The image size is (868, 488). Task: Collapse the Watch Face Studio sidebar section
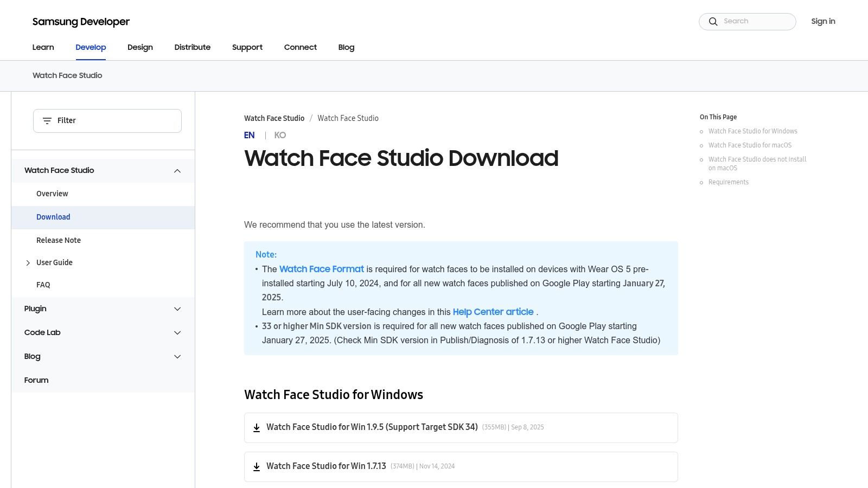pyautogui.click(x=177, y=170)
